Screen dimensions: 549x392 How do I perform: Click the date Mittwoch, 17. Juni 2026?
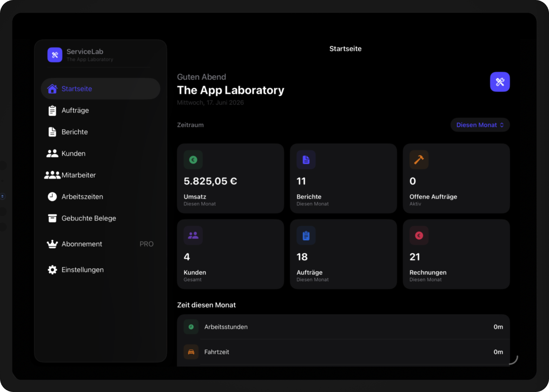click(210, 102)
